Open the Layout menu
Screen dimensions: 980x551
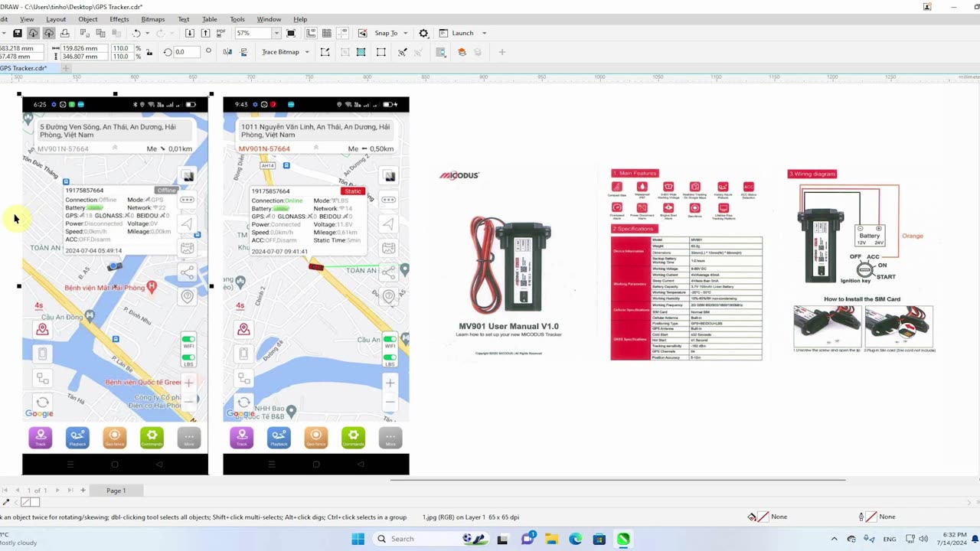click(x=56, y=19)
